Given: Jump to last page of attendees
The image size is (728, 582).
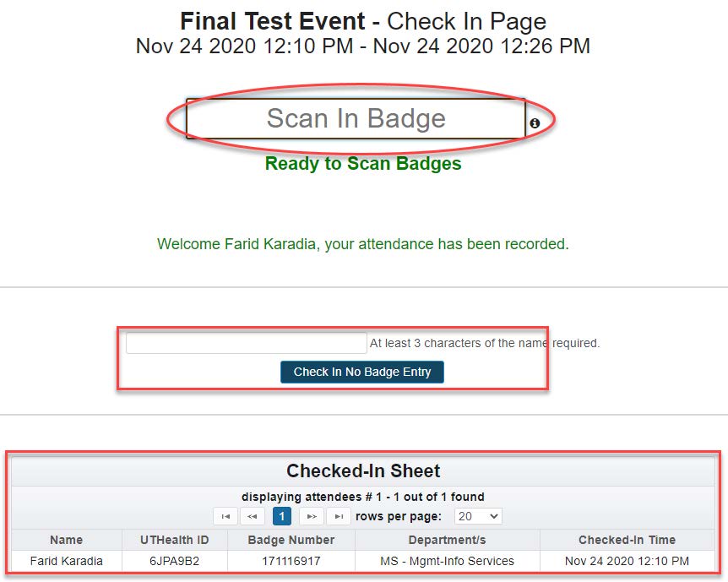Looking at the screenshot, I should pos(339,516).
